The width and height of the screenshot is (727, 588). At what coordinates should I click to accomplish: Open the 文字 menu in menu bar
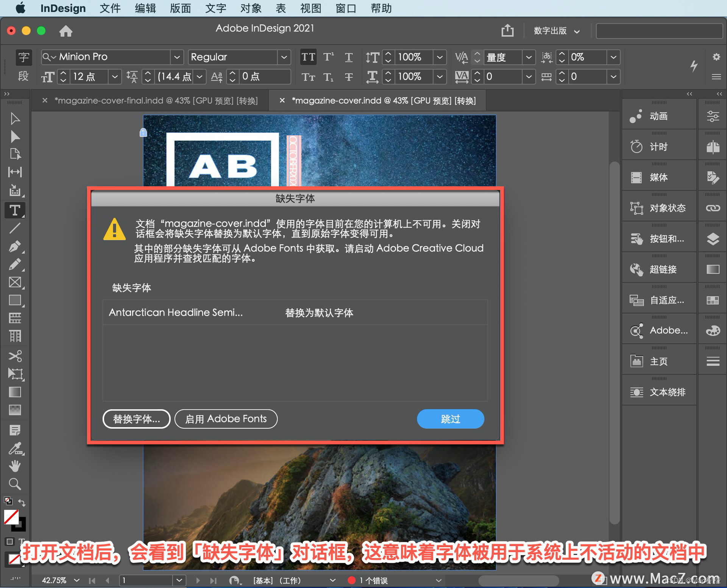coord(215,8)
